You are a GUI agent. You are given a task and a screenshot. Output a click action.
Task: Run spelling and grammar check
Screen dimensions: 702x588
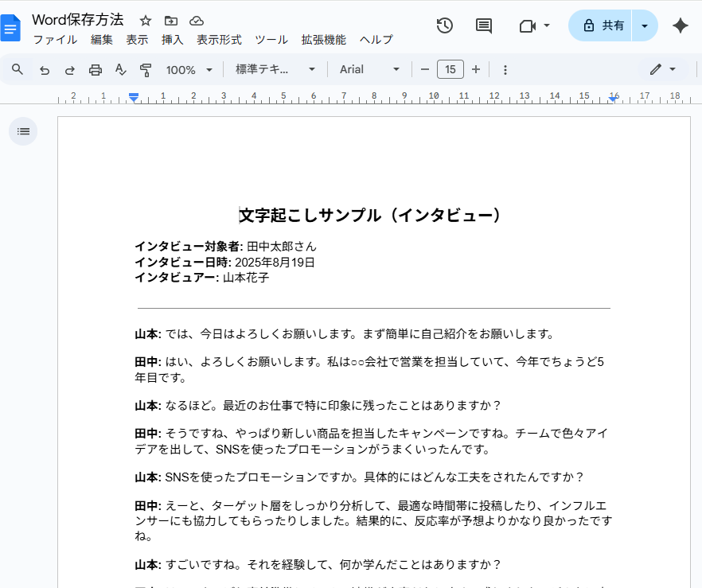click(x=120, y=70)
